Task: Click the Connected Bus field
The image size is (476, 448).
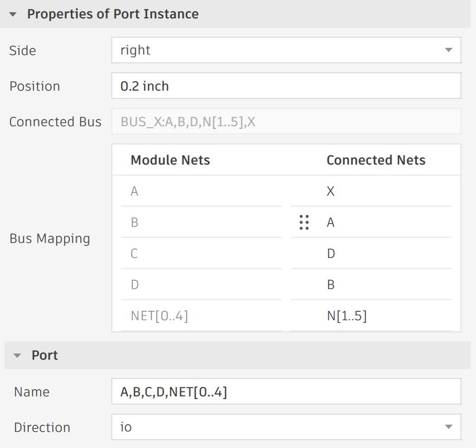Action: click(x=286, y=121)
